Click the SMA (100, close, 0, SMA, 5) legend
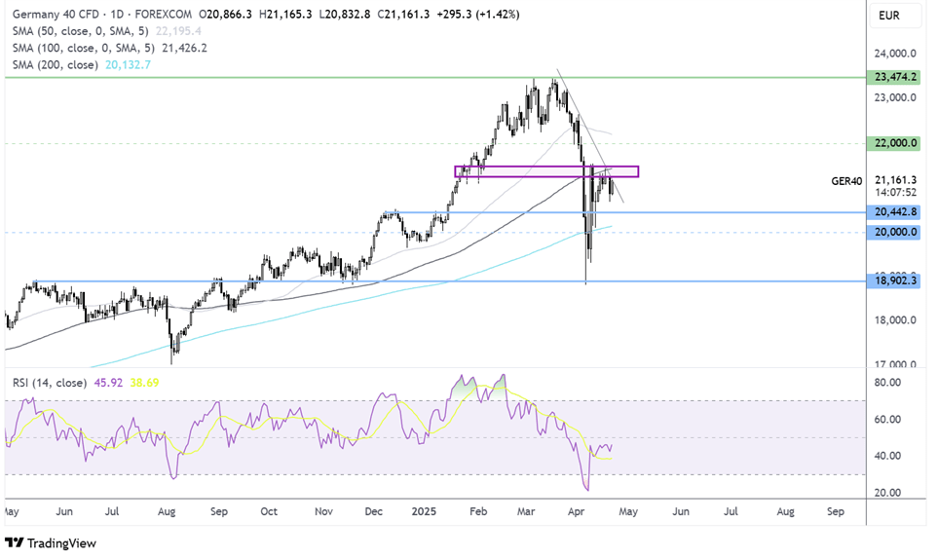Image resolution: width=938 pixels, height=560 pixels. (x=83, y=48)
